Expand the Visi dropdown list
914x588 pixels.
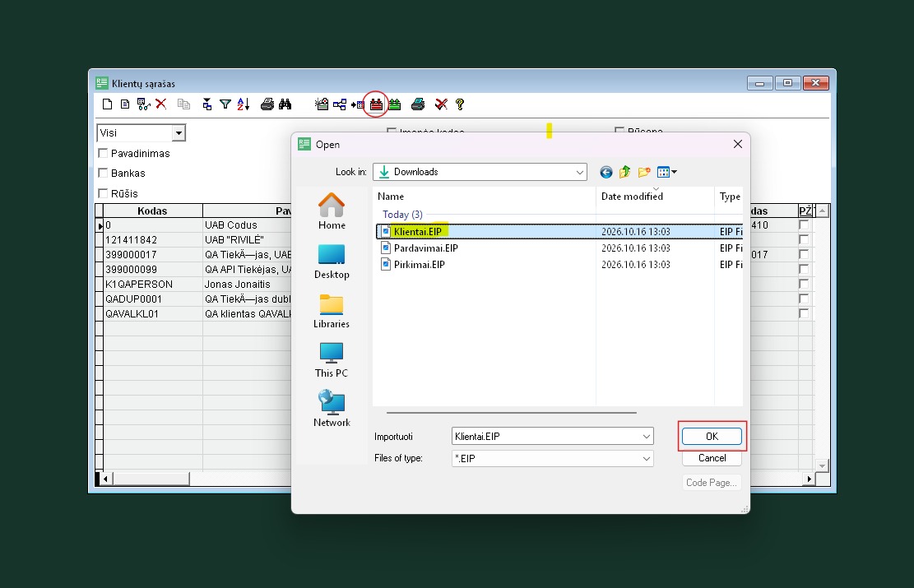pos(179,133)
